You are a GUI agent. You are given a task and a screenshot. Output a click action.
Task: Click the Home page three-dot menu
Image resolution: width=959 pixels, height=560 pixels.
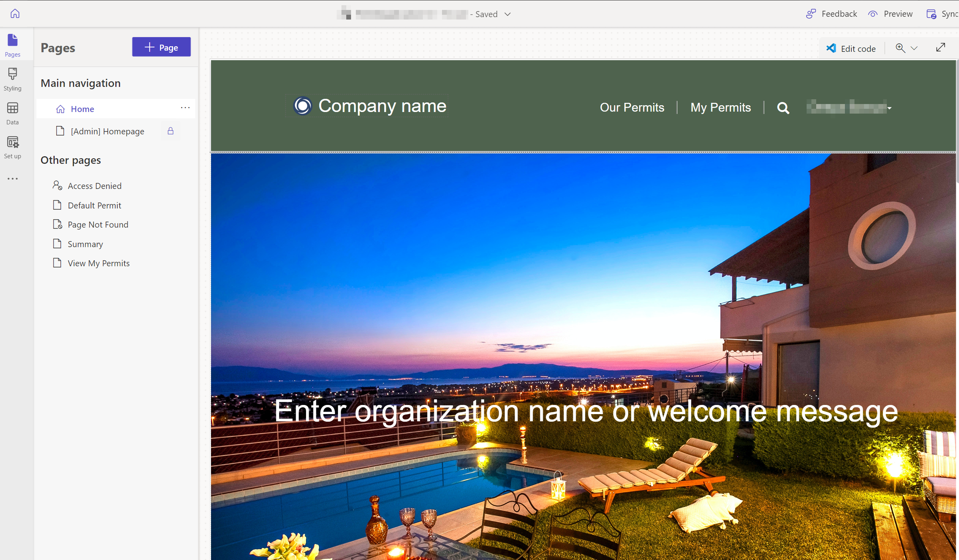click(x=185, y=108)
